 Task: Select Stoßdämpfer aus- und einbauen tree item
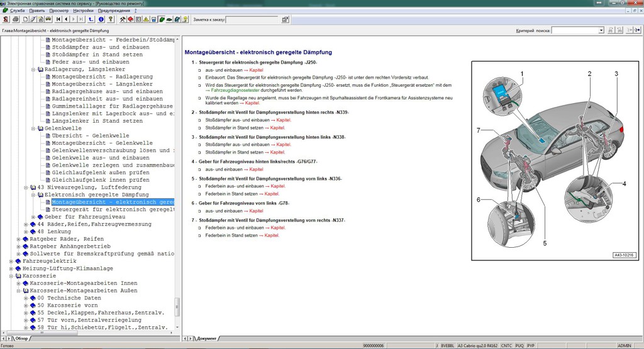101,47
